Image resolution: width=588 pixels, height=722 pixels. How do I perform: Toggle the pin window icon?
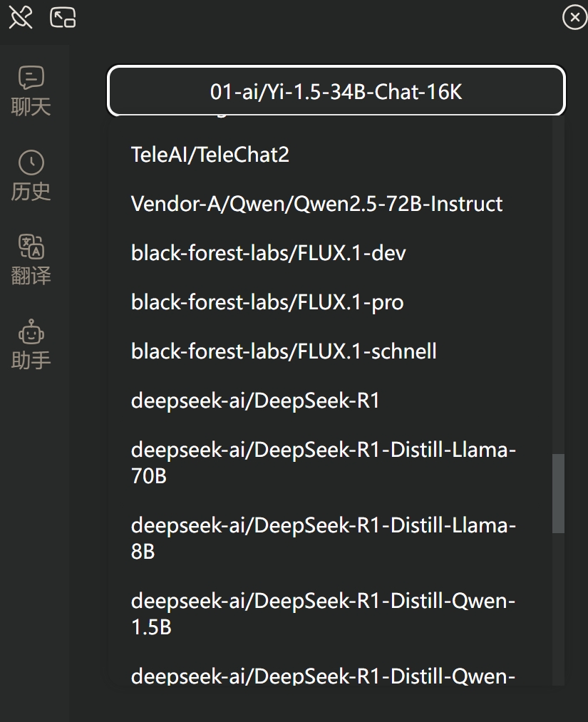point(21,18)
